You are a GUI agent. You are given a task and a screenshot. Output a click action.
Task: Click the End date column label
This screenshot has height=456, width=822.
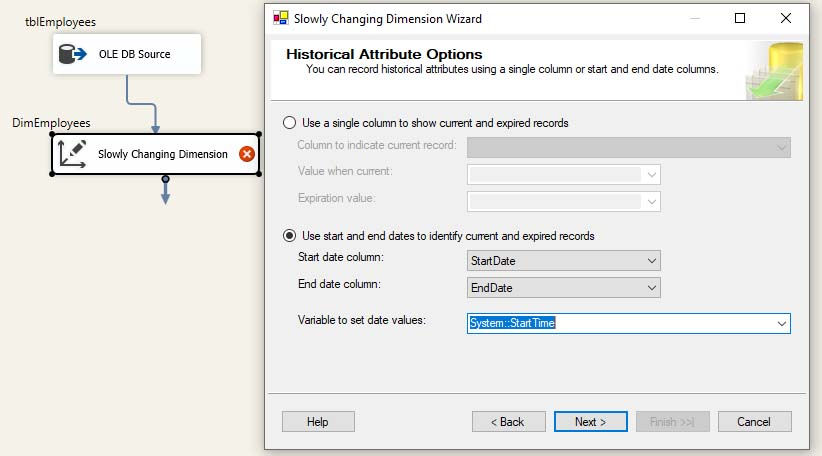pyautogui.click(x=339, y=284)
